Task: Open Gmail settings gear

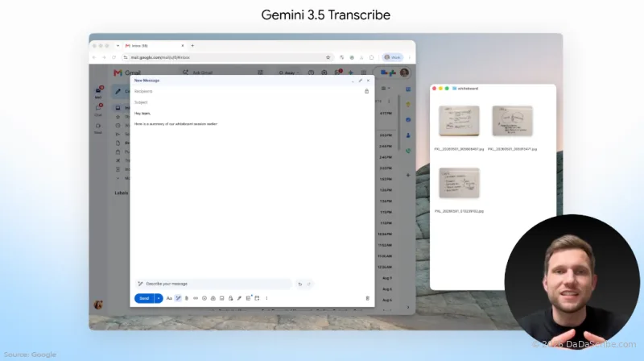Action: (x=324, y=73)
